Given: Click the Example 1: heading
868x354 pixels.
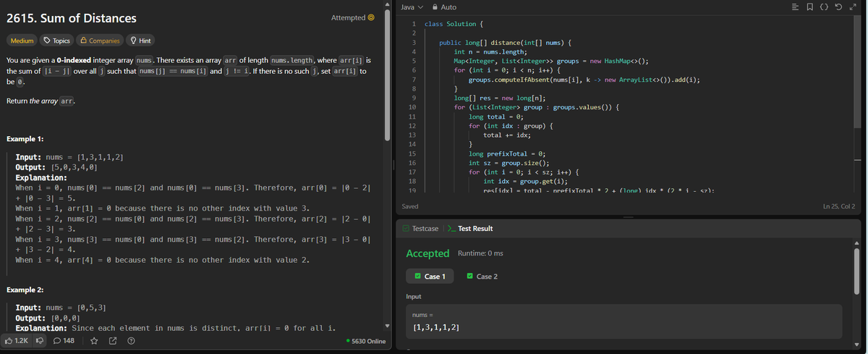Looking at the screenshot, I should (26, 138).
